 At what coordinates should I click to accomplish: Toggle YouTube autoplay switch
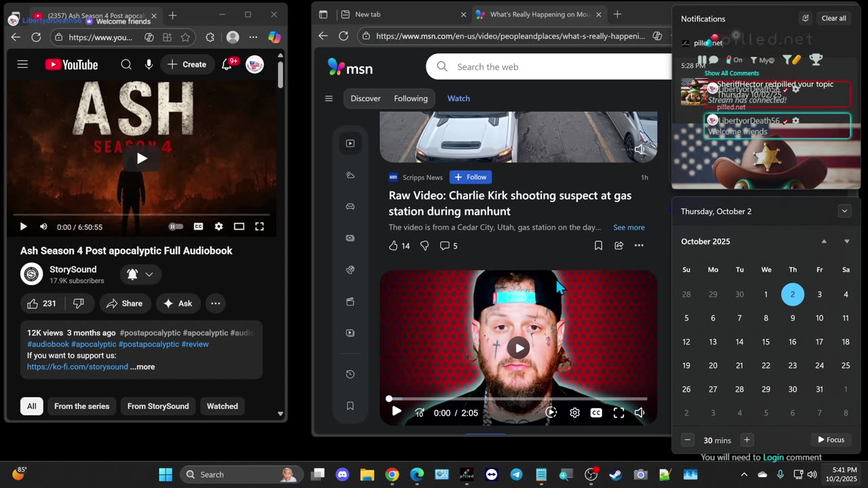click(x=176, y=226)
